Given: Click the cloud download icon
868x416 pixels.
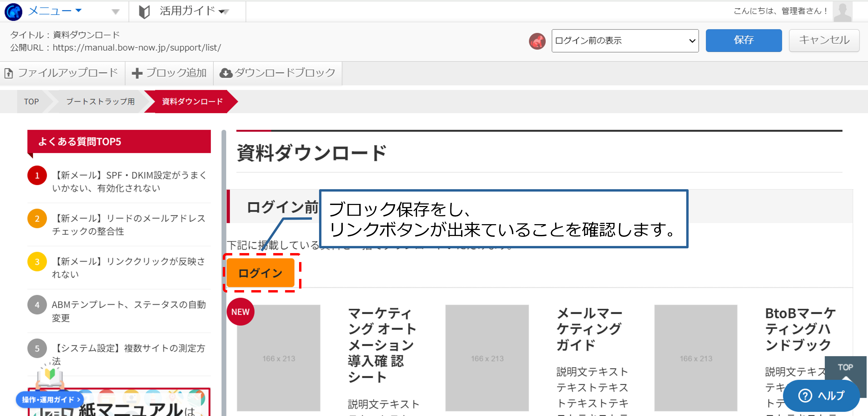Looking at the screenshot, I should pos(226,73).
